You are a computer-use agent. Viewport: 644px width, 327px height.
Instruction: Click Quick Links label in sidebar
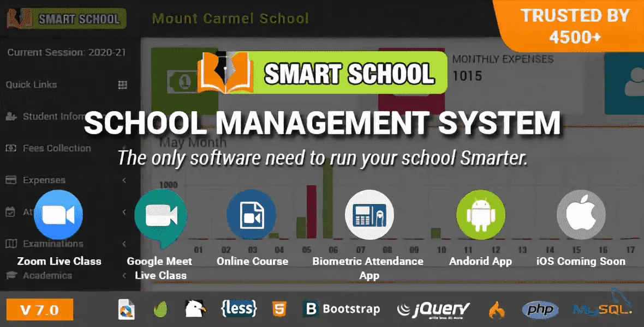(31, 84)
